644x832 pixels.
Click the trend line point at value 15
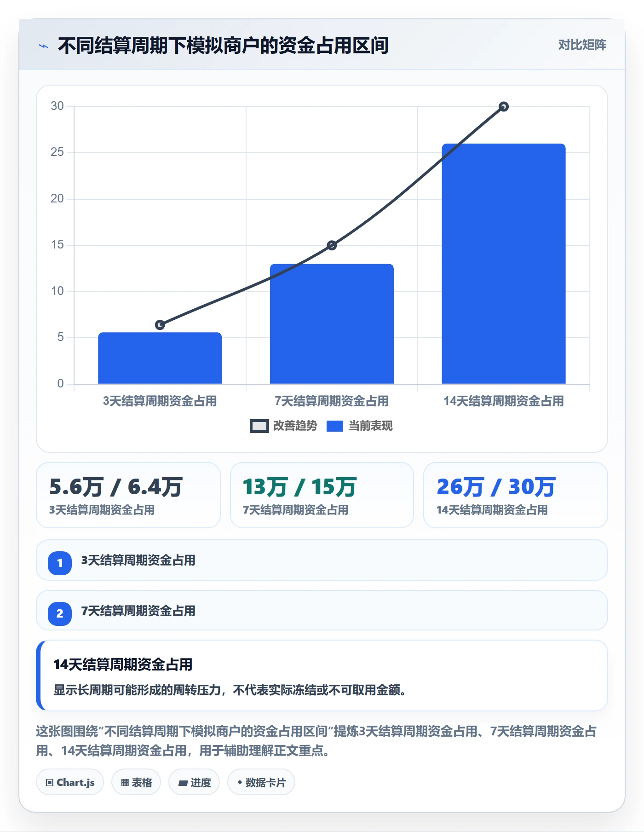click(332, 245)
